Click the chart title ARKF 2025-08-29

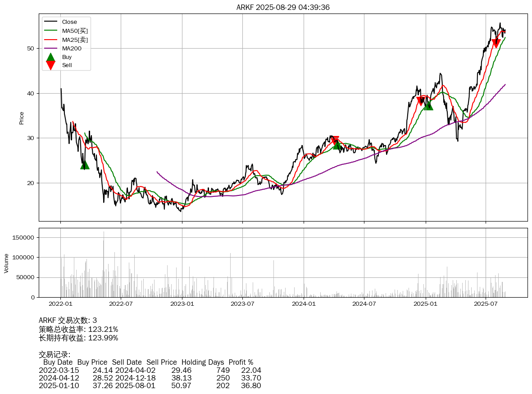tap(283, 7)
